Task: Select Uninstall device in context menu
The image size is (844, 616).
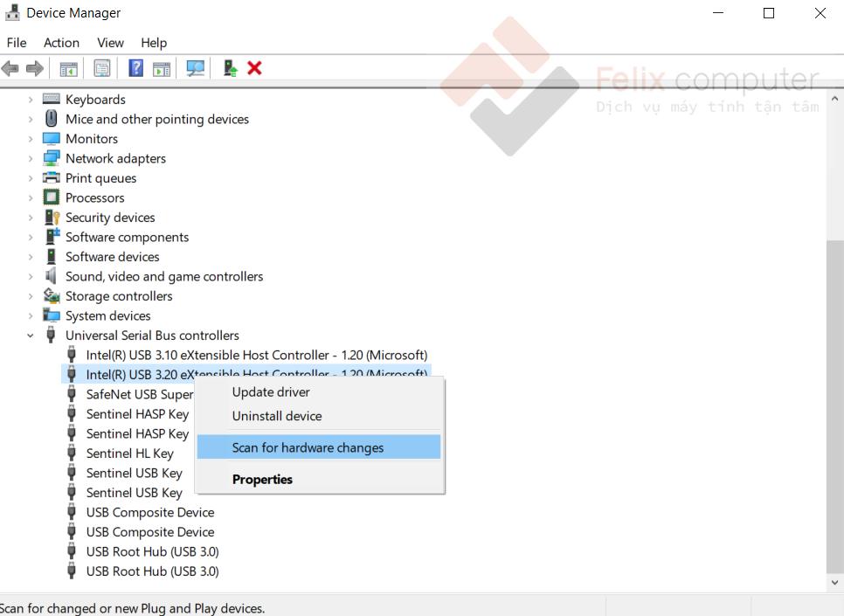Action: [277, 416]
